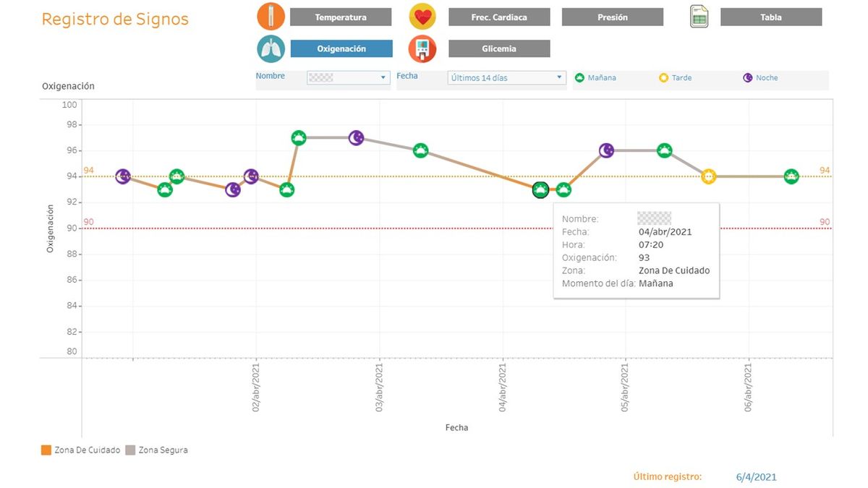The image size is (868, 488).
Task: Toggle the Noche time-of-day filter
Action: tap(761, 78)
